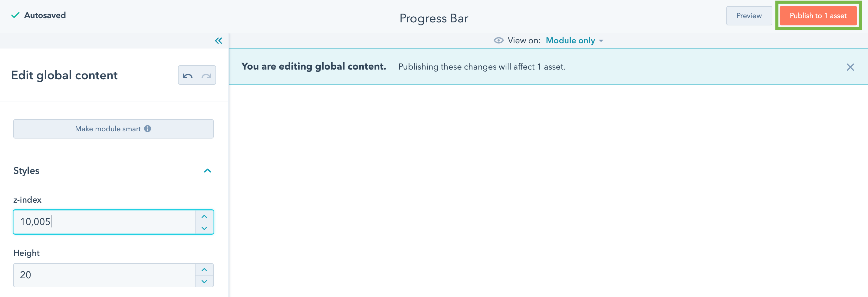
Task: Increase the Height value with up arrow
Action: (204, 269)
